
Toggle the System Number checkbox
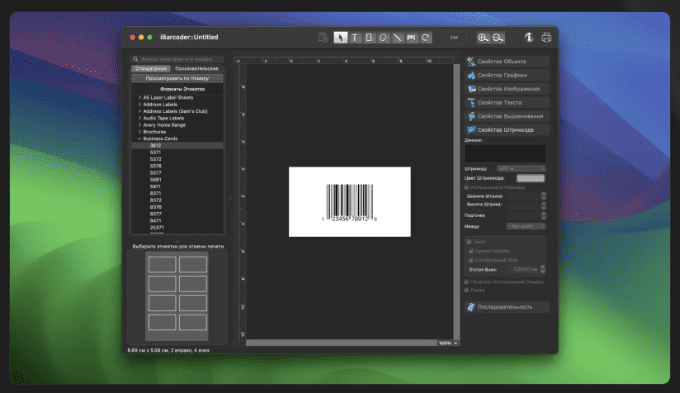click(471, 251)
